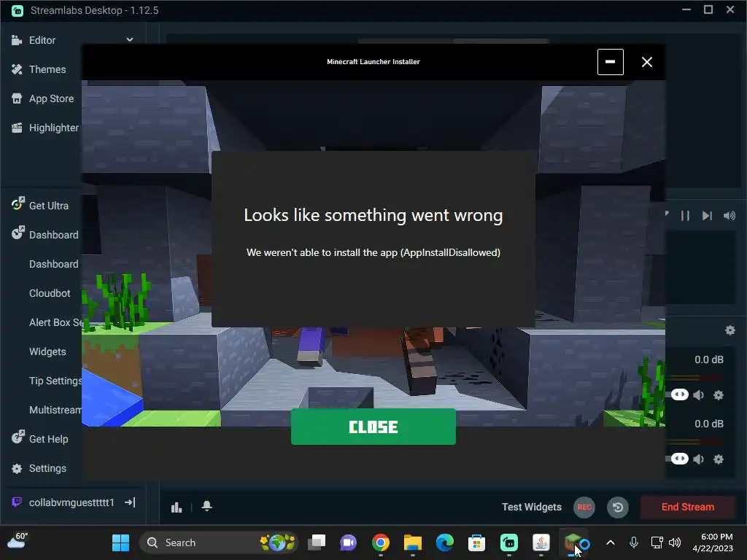Open the Highlighter page
The image size is (747, 560).
point(53,128)
